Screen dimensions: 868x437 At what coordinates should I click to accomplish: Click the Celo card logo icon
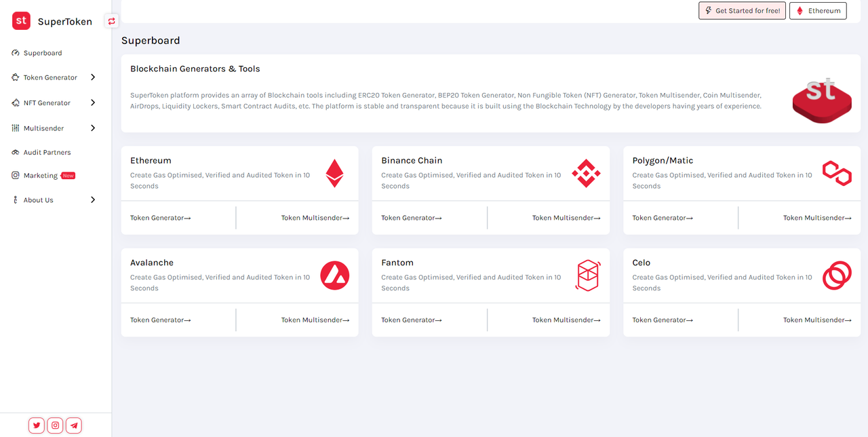click(x=837, y=275)
